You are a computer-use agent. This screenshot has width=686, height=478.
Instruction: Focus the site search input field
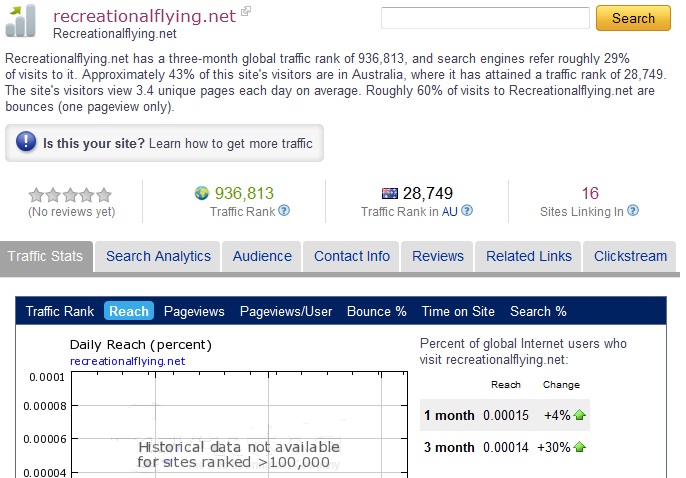(485, 18)
